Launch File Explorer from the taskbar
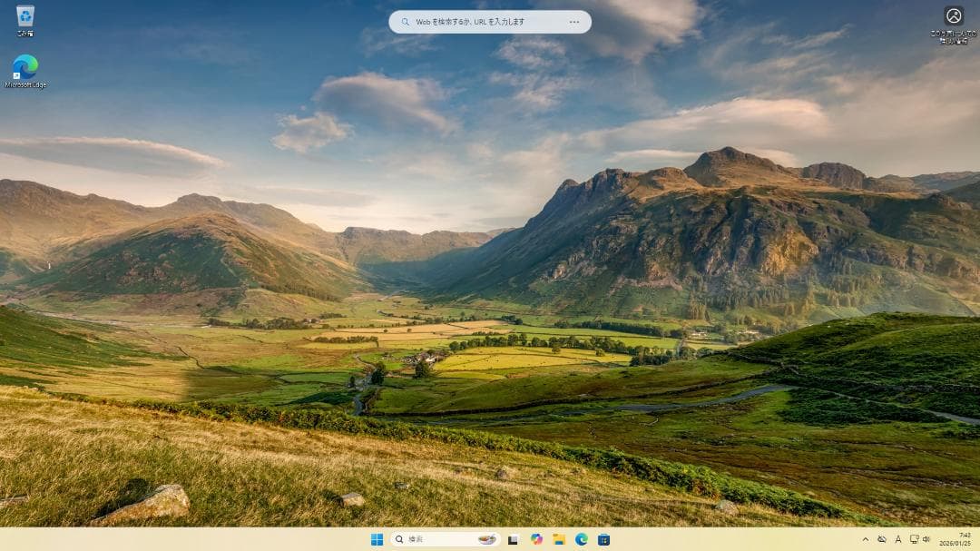 click(558, 538)
